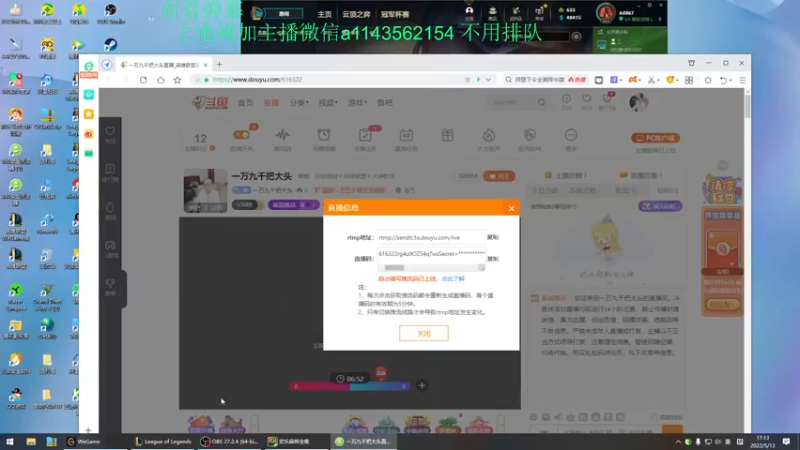
Task: Switch to the 今日贡献 ranking tab
Action: 544,190
